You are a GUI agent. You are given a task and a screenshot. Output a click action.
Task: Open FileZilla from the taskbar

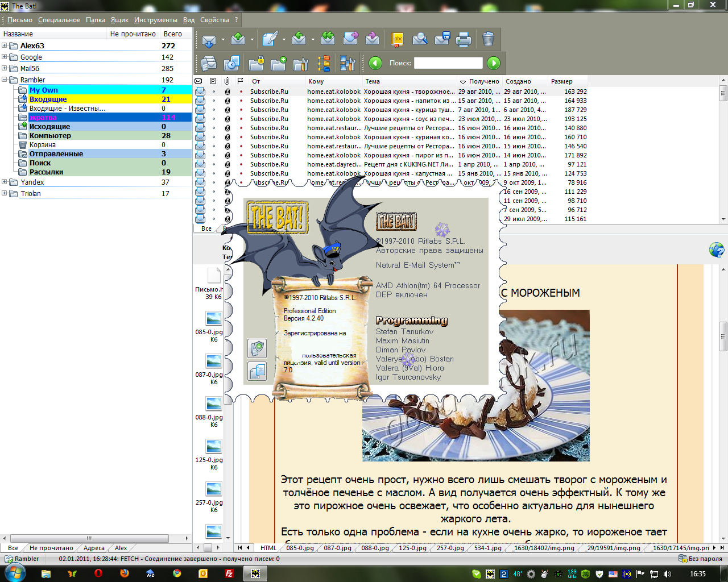click(229, 574)
